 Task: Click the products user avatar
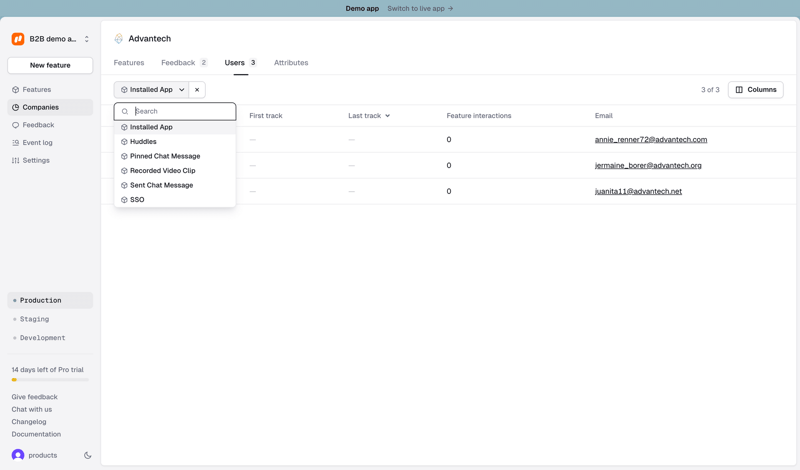(x=18, y=455)
